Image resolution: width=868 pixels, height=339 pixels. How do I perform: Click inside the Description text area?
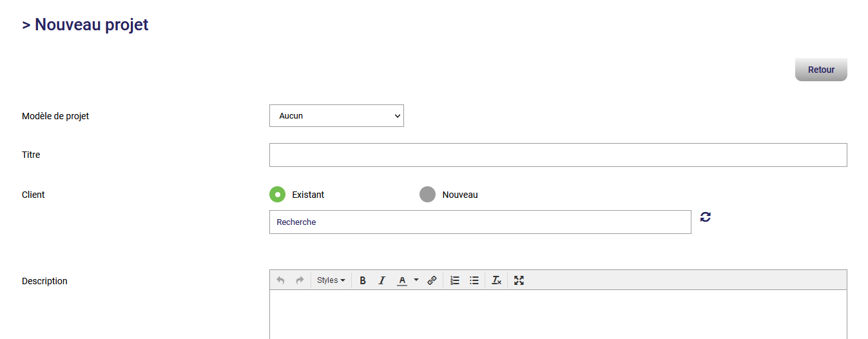tap(557, 315)
